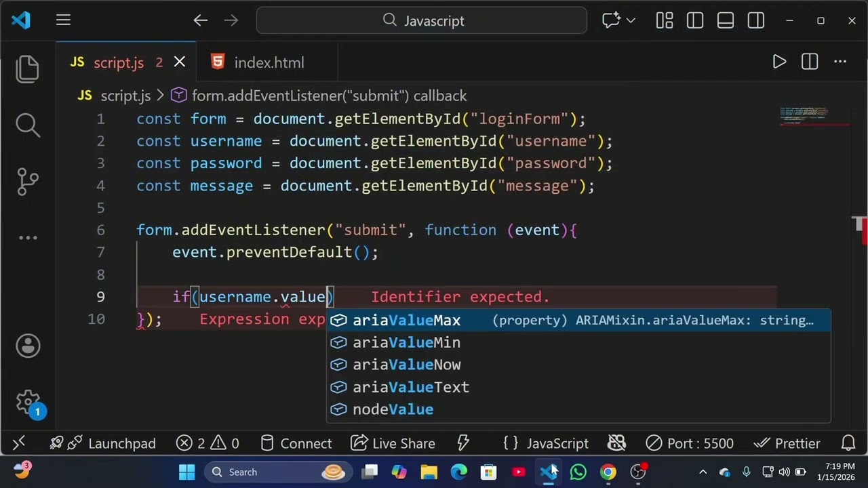
Task: Open the hamburger application menu
Action: click(63, 20)
